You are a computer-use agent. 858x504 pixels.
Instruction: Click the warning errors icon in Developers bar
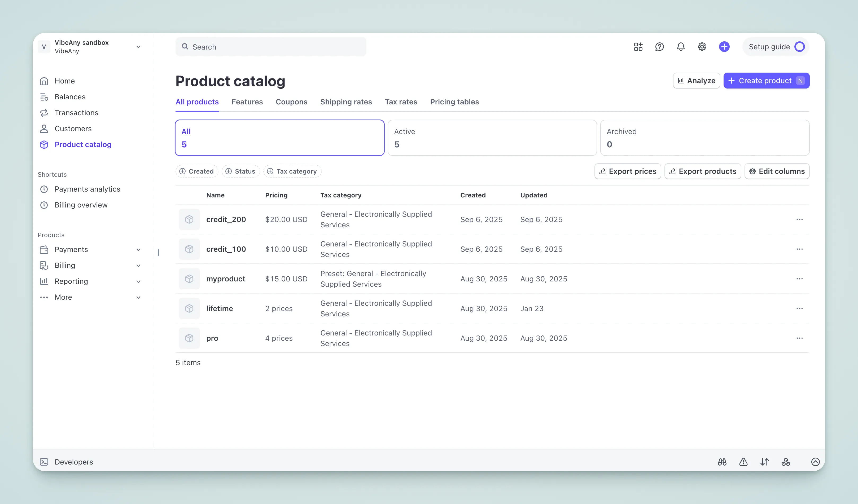(744, 462)
